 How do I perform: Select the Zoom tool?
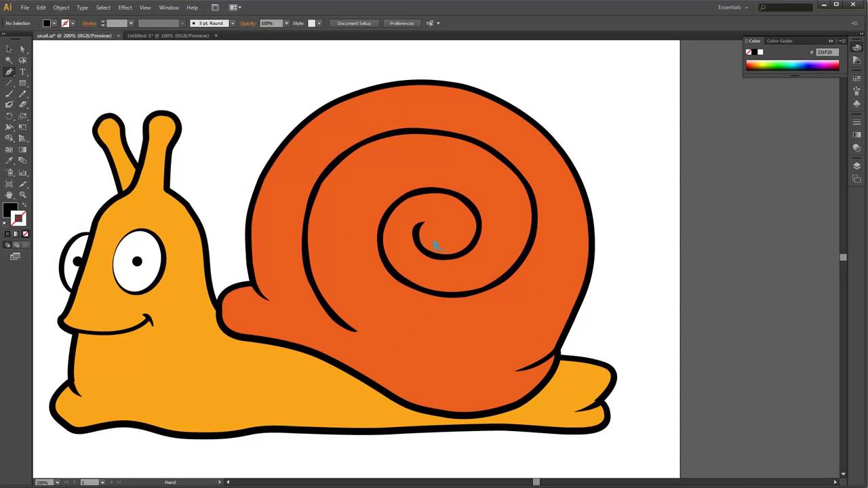coord(22,195)
